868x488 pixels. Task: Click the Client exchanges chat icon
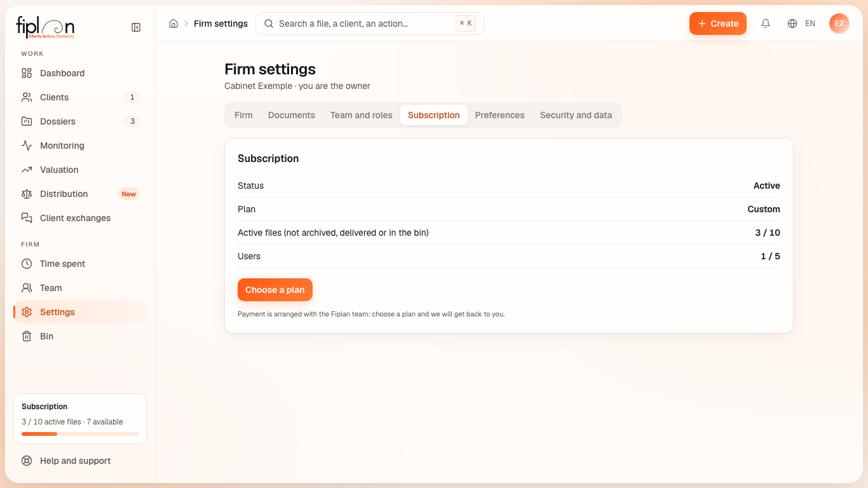point(27,218)
